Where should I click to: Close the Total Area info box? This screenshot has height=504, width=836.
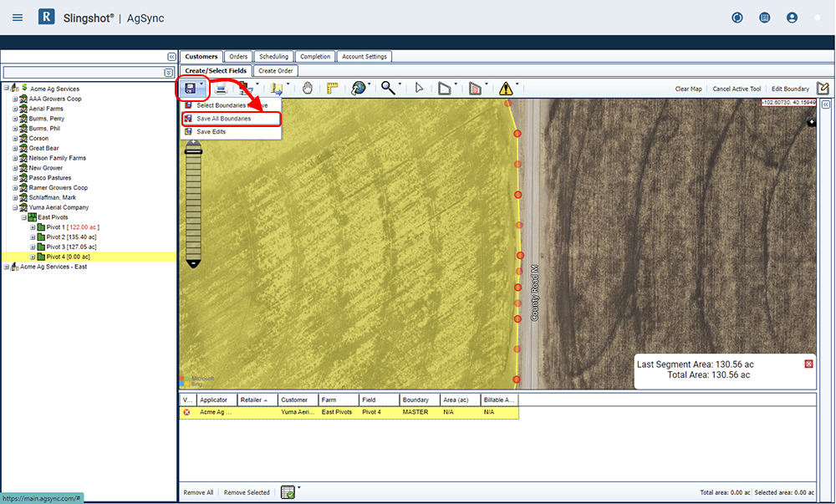point(808,364)
